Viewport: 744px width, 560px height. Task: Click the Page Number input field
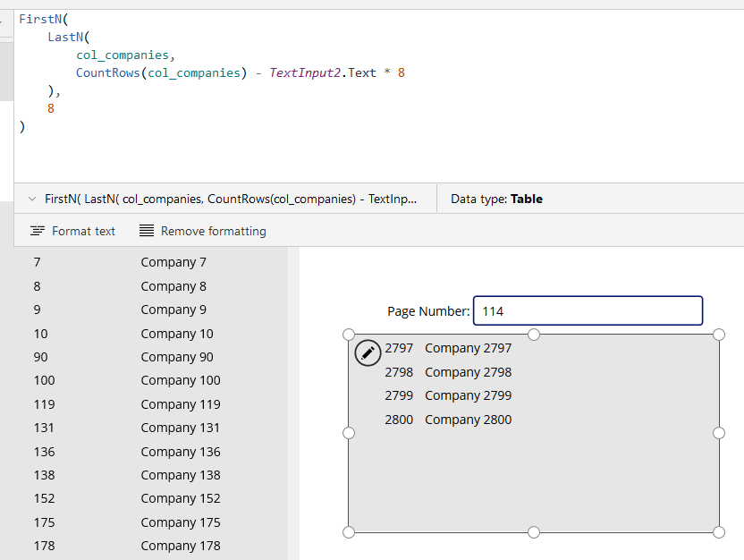[x=588, y=311]
